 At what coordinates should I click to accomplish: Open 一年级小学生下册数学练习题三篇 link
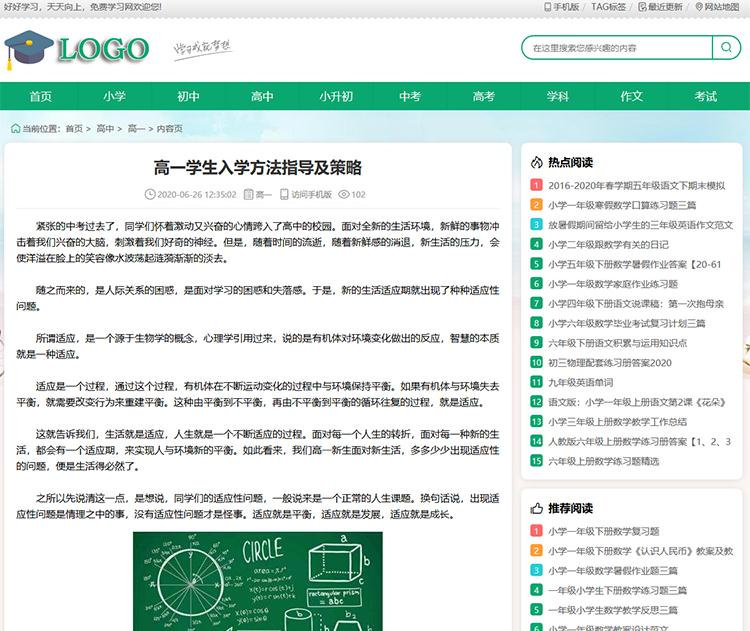[x=618, y=590]
